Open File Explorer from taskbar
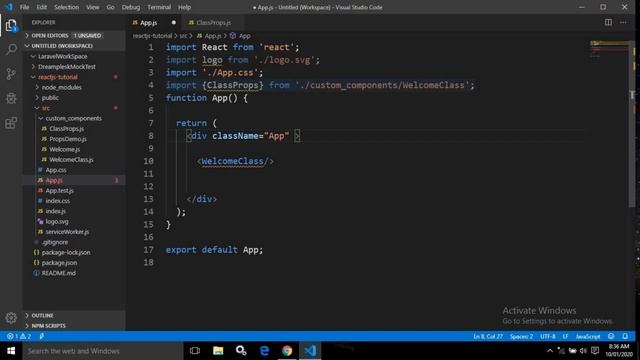 click(218, 351)
